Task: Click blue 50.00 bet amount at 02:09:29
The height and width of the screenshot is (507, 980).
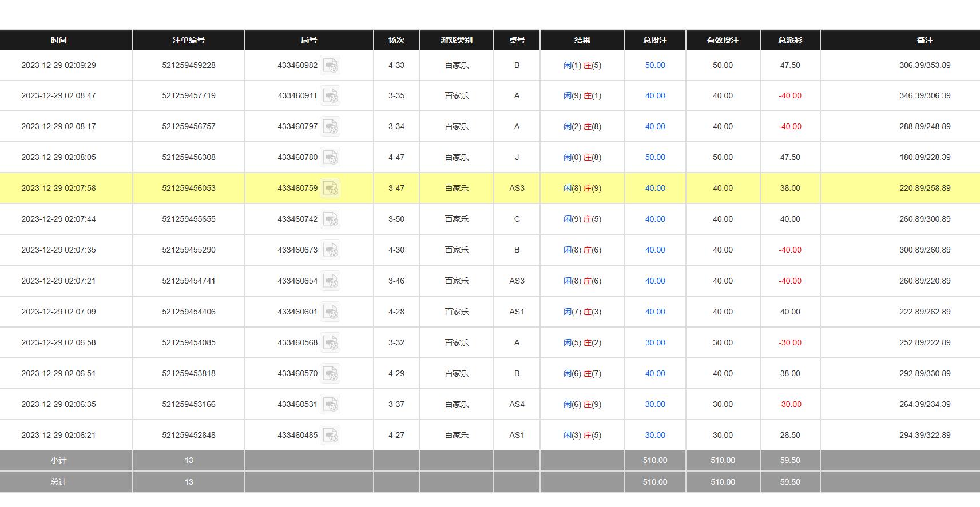Action: pyautogui.click(x=655, y=66)
